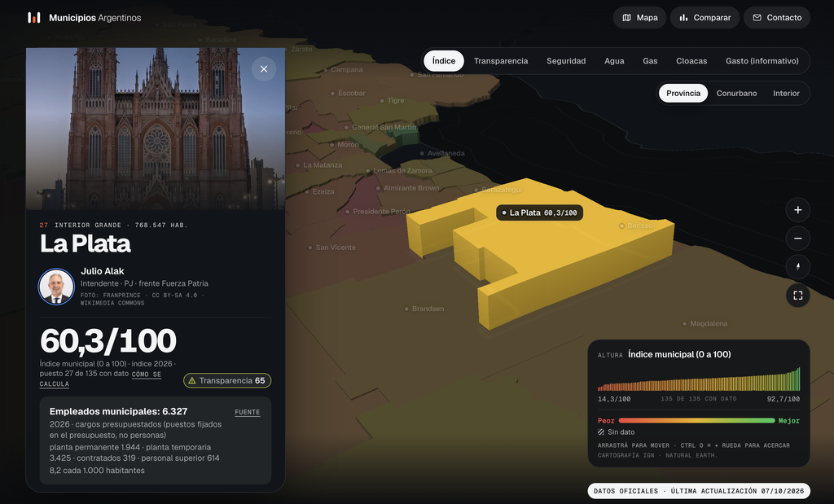Screen dimensions: 834x504
Task: Click the Campana map label
Action: (x=343, y=70)
